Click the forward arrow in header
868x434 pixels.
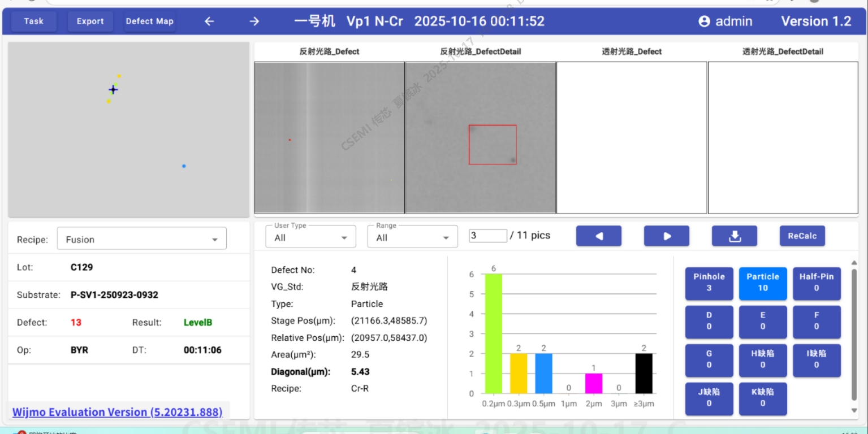pos(254,21)
